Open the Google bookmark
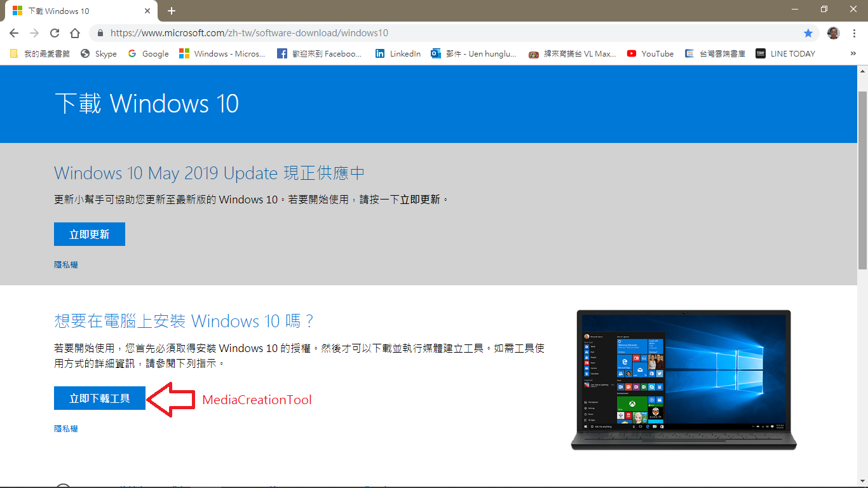868x488 pixels. [x=148, y=53]
